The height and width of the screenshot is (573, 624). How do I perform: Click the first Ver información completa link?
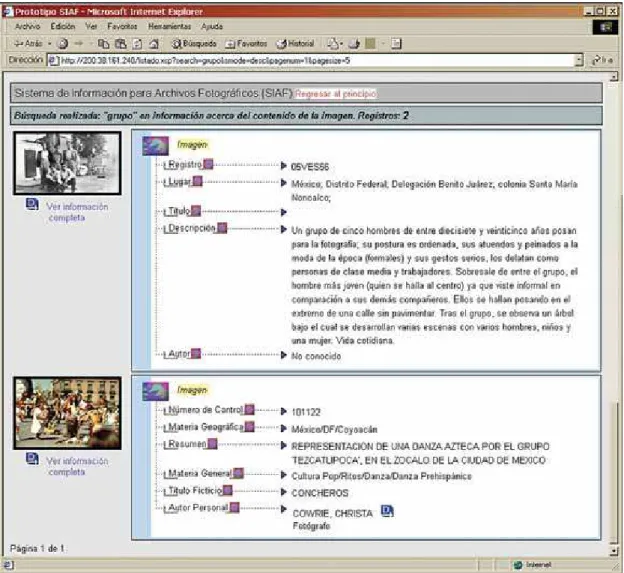77,212
